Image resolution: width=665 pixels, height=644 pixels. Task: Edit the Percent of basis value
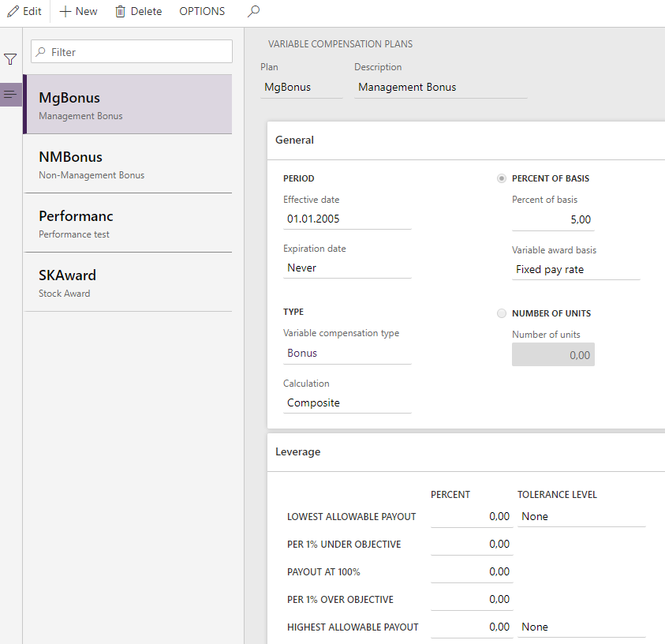click(x=552, y=219)
